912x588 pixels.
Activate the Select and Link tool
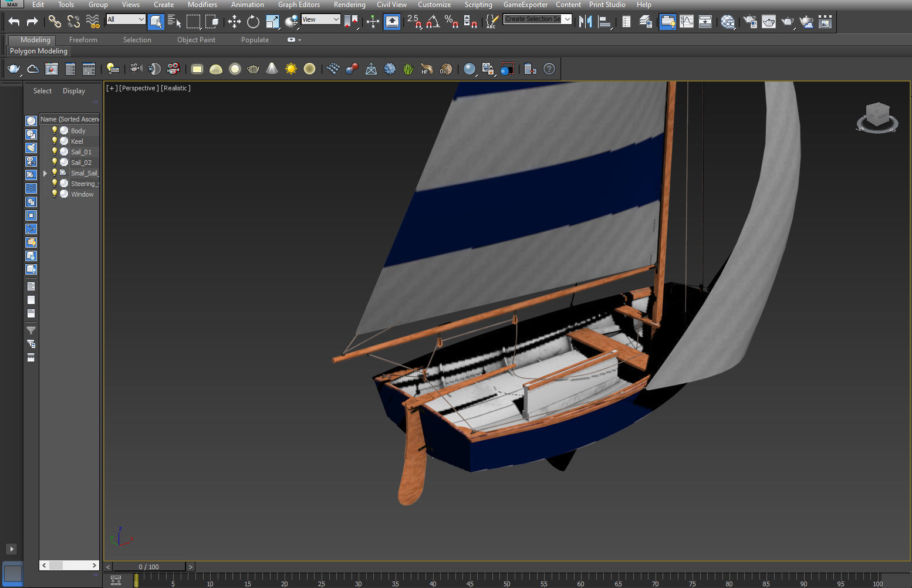[55, 22]
